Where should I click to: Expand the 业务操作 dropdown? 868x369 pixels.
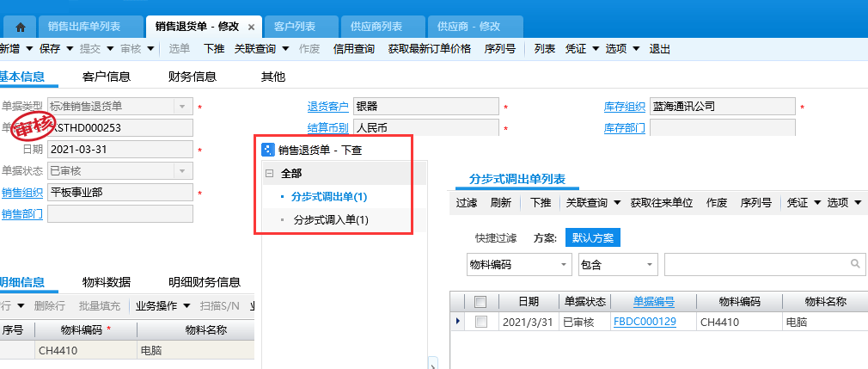click(186, 306)
